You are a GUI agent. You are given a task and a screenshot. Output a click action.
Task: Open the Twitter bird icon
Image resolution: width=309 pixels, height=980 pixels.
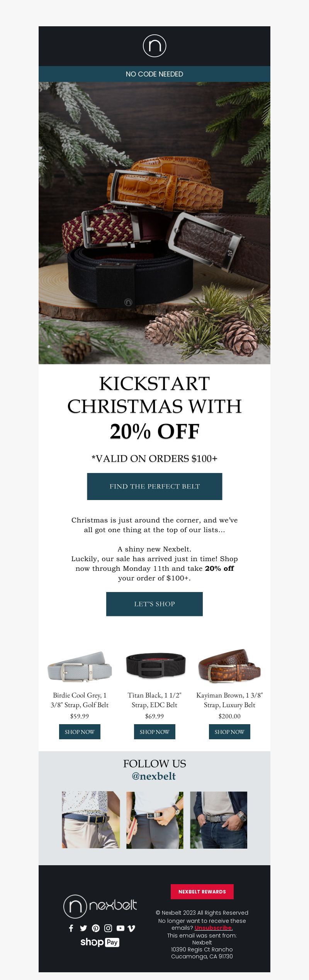pyautogui.click(x=83, y=928)
